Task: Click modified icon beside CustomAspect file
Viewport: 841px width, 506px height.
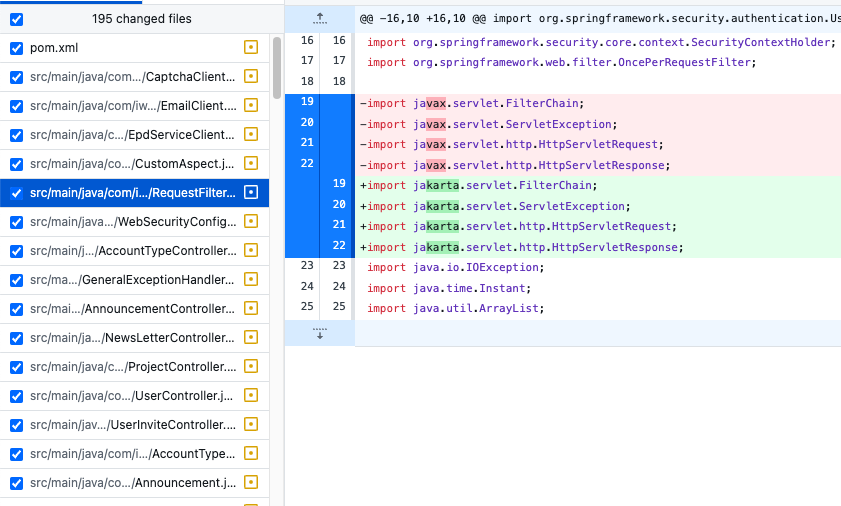Action: pos(250,163)
